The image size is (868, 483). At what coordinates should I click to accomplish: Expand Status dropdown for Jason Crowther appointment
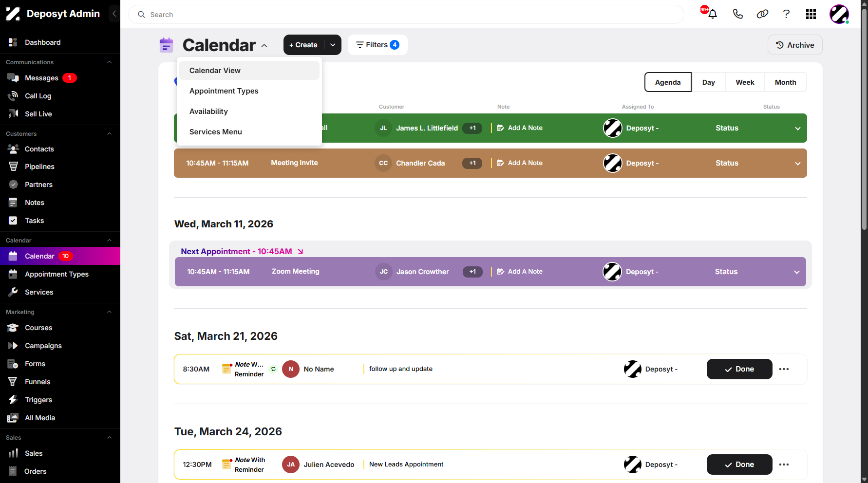(x=797, y=272)
